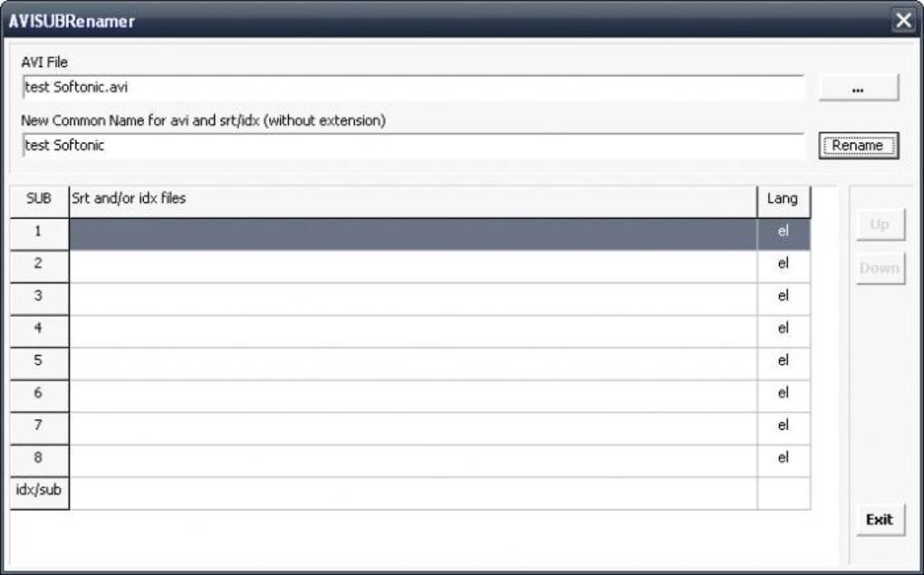Select the idx/sub row file cell
Viewport: 924px width, 575px height.
pos(413,492)
